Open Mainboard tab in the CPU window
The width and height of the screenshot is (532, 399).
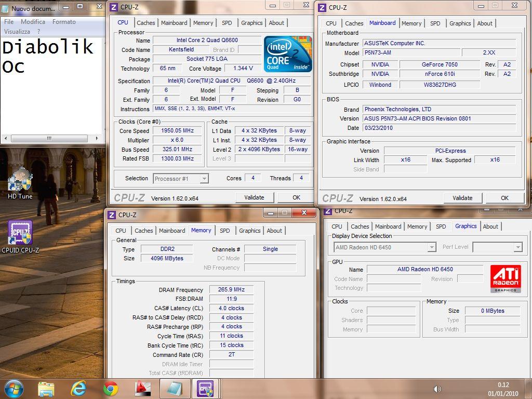pyautogui.click(x=174, y=23)
